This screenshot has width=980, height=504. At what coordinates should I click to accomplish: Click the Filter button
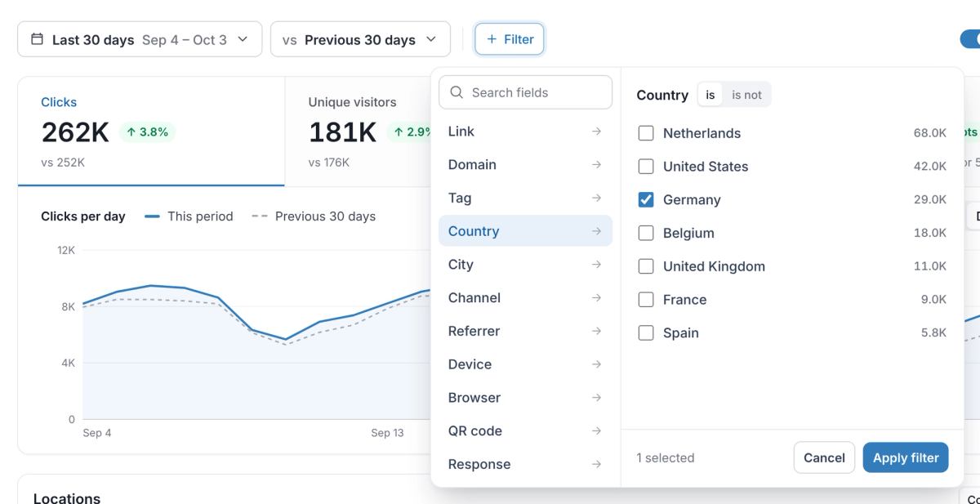pos(510,39)
